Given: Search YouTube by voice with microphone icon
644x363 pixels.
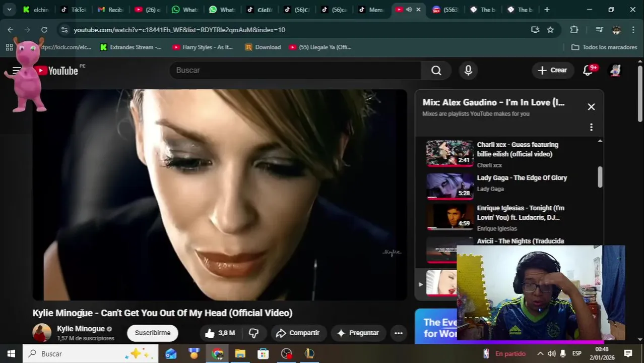Looking at the screenshot, I should point(468,70).
